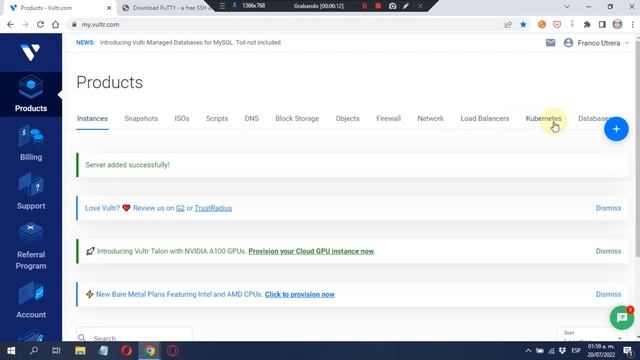This screenshot has width=640, height=360.
Task: Click the share page icon
Action: point(508,24)
